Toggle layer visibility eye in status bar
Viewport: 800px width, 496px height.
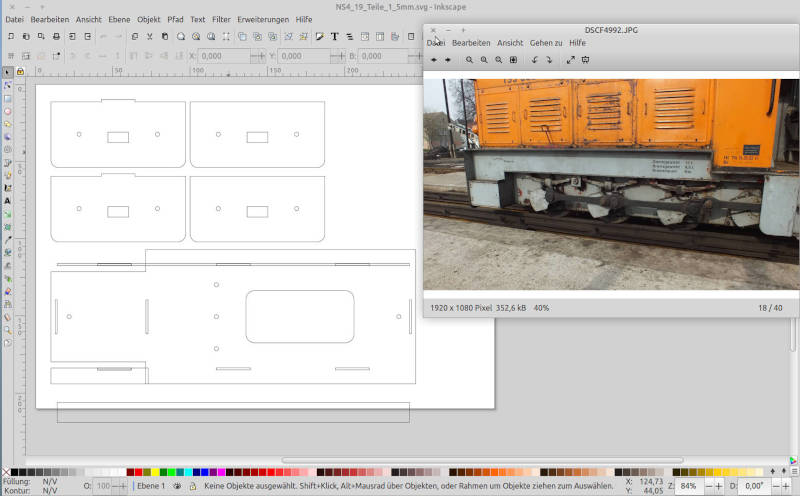177,486
